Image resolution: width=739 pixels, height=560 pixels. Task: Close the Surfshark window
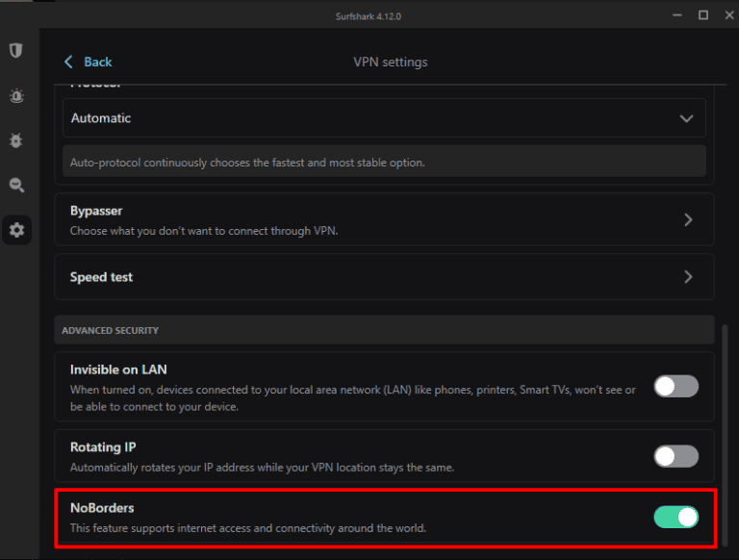pos(729,15)
